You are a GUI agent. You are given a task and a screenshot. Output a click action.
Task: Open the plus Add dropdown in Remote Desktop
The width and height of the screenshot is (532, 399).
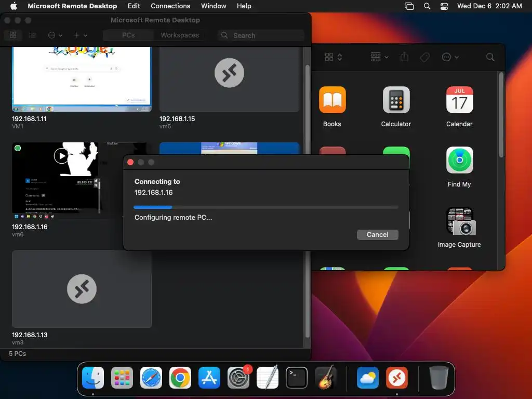pyautogui.click(x=81, y=35)
